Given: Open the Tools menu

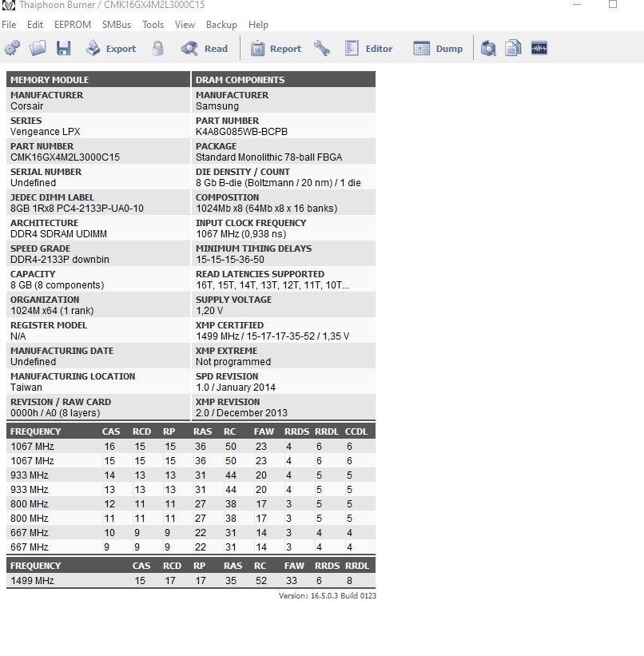Looking at the screenshot, I should point(153,25).
